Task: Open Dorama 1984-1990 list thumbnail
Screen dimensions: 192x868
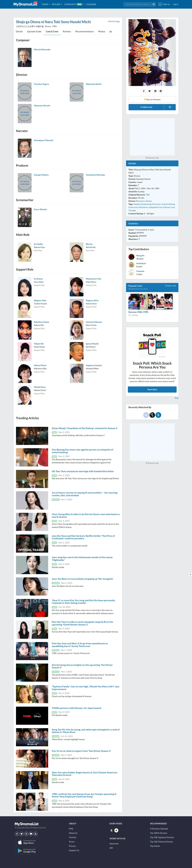Action: coord(151,302)
